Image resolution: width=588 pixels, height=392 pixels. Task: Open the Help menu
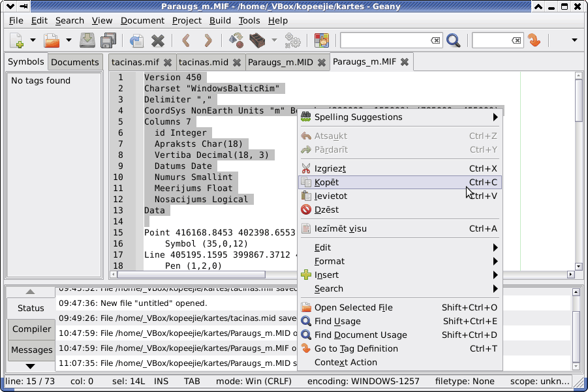pyautogui.click(x=278, y=21)
